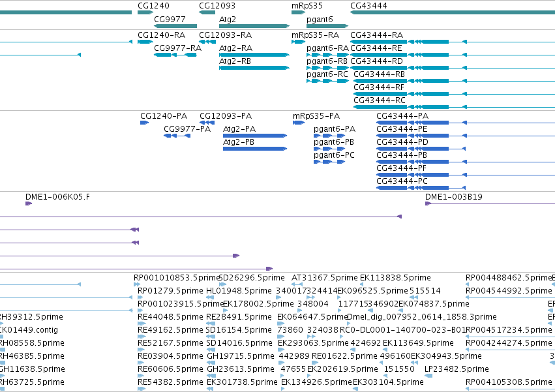Image resolution: width=555 pixels, height=392 pixels.
Task: Select protein label CG43444-PB
Action: (402, 155)
